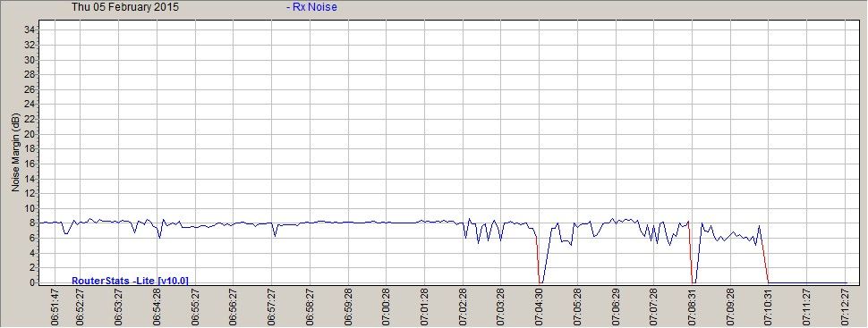Click the 06:55:27 time label
The width and height of the screenshot is (868, 328).
tap(195, 306)
